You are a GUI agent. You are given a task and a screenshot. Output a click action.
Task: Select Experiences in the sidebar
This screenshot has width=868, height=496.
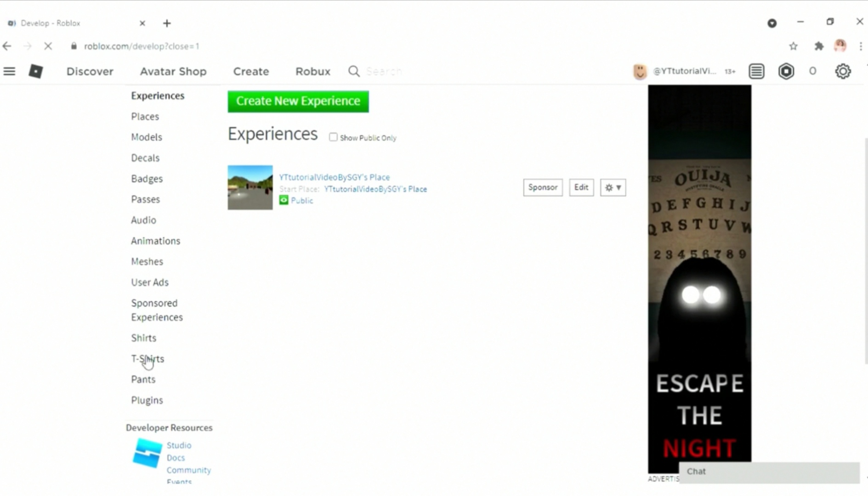pos(158,96)
